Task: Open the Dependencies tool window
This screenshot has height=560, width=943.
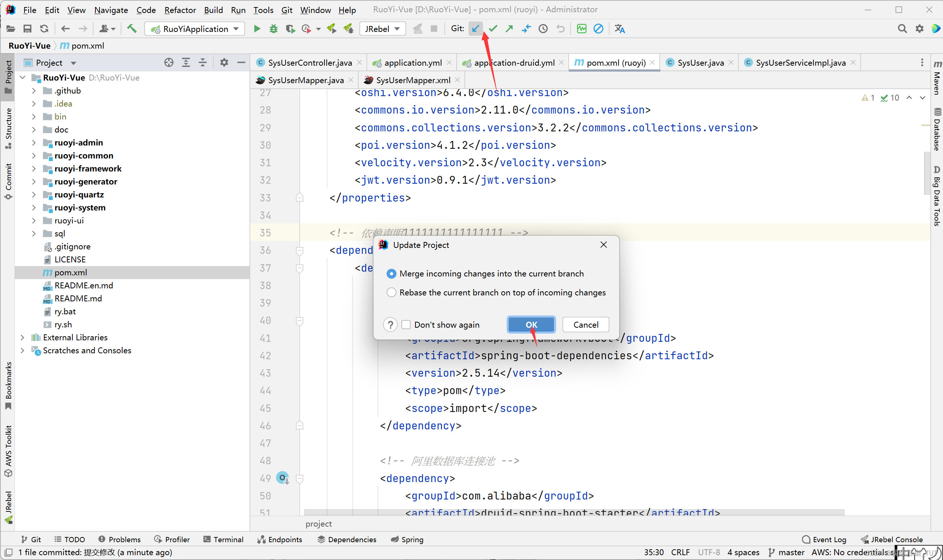Action: [347, 539]
